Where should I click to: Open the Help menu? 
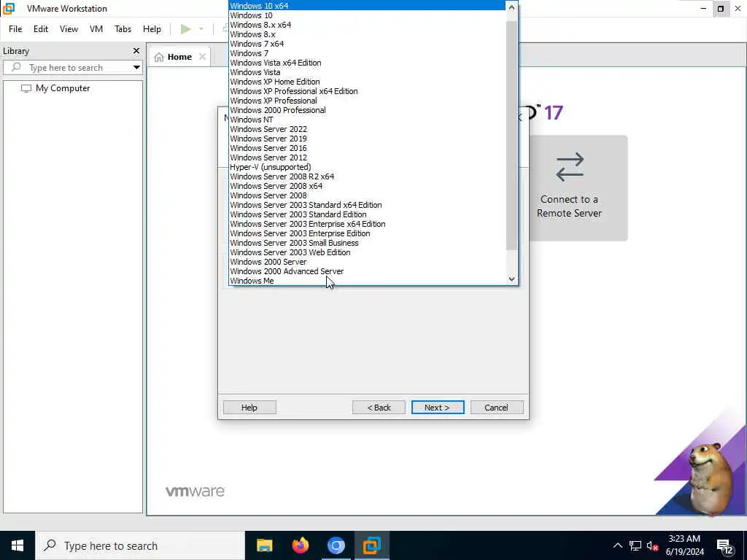152,29
